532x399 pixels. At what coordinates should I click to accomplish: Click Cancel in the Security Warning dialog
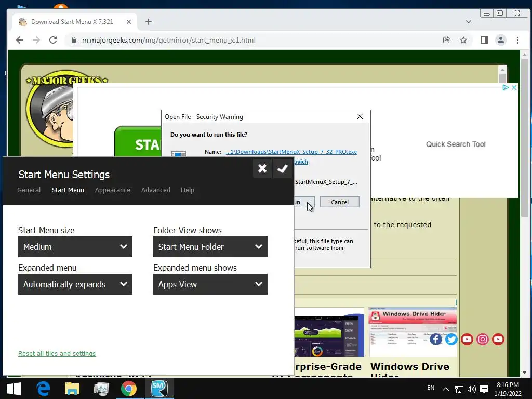pyautogui.click(x=340, y=202)
